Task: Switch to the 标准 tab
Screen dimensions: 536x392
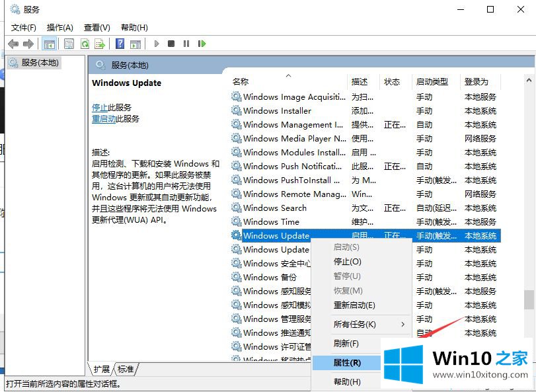Action: pyautogui.click(x=126, y=369)
